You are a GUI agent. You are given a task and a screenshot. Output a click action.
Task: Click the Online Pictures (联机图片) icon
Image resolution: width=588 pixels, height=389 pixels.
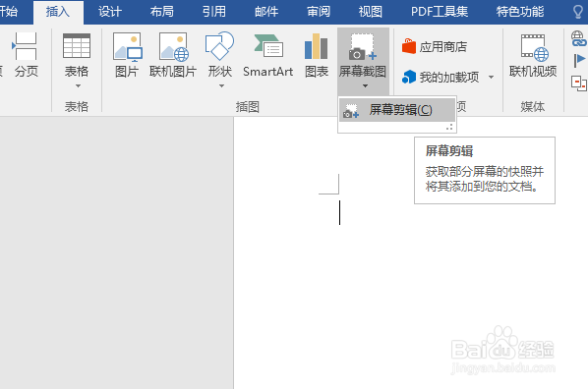(173, 46)
